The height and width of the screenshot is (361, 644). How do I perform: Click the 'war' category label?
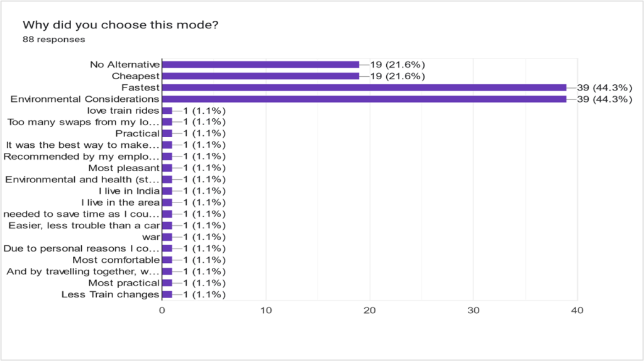(151, 237)
